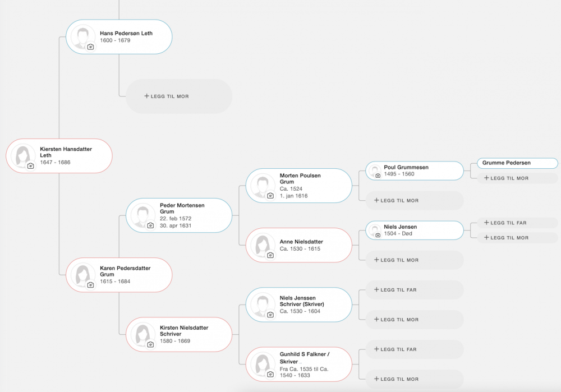Click camera icon on Hans Pedersøn Leth card
Viewport: 561px width, 392px height.
tap(90, 47)
